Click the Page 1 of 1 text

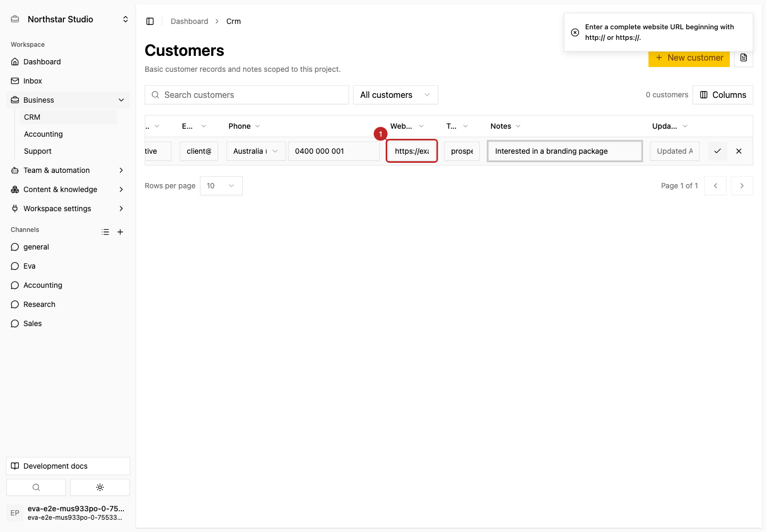(679, 186)
